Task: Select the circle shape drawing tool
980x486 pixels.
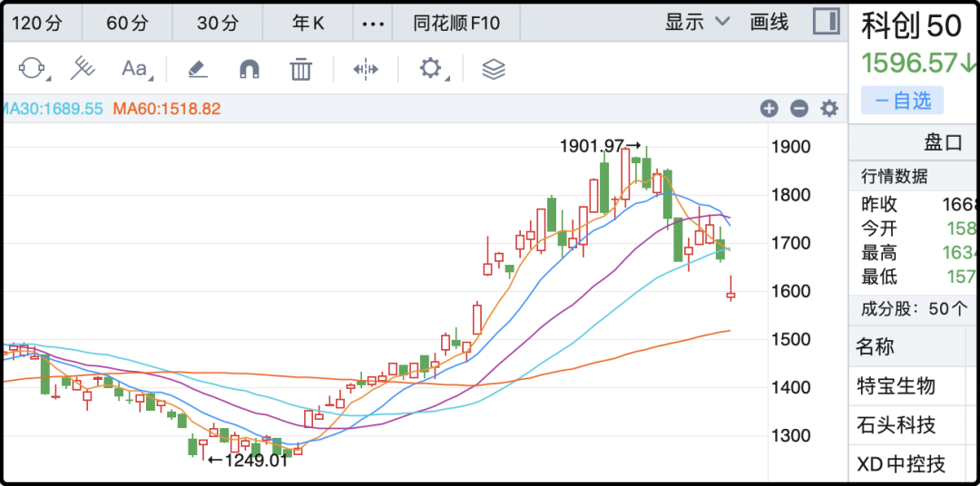Action: click(34, 68)
